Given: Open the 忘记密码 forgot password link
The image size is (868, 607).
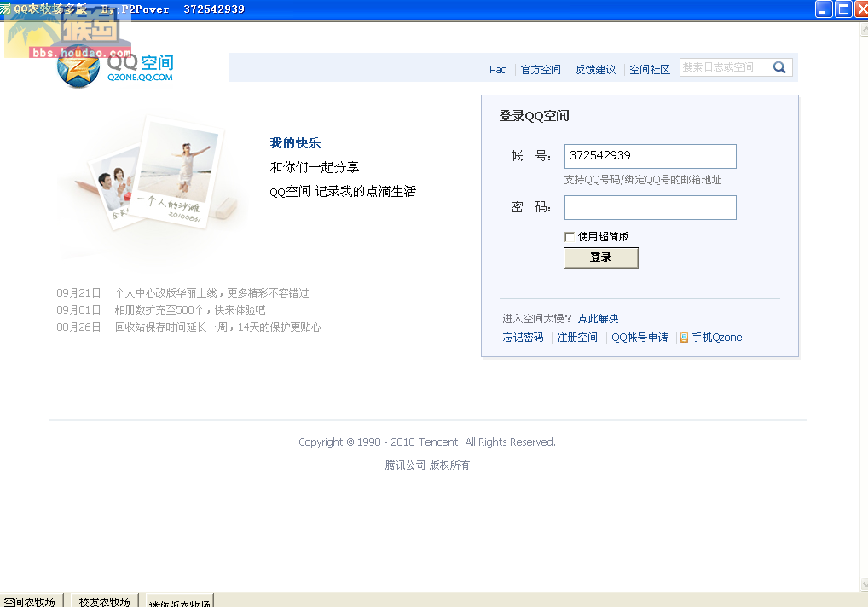Looking at the screenshot, I should coord(524,338).
